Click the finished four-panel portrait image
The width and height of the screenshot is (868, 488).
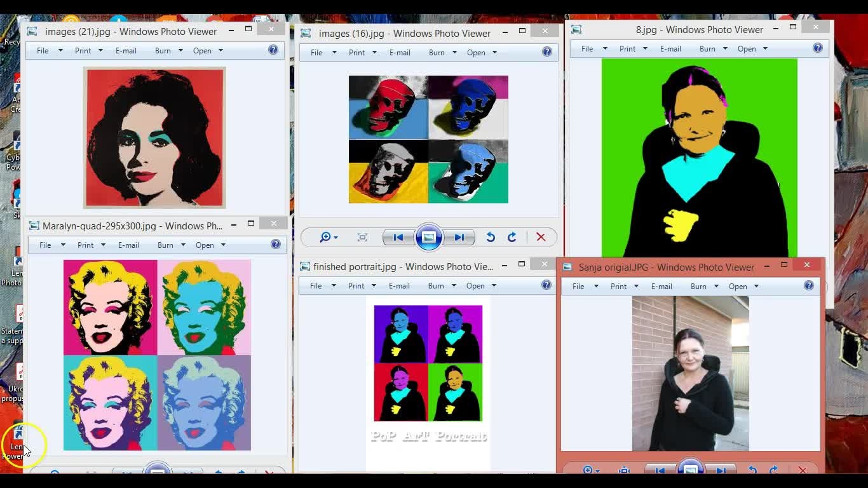428,363
